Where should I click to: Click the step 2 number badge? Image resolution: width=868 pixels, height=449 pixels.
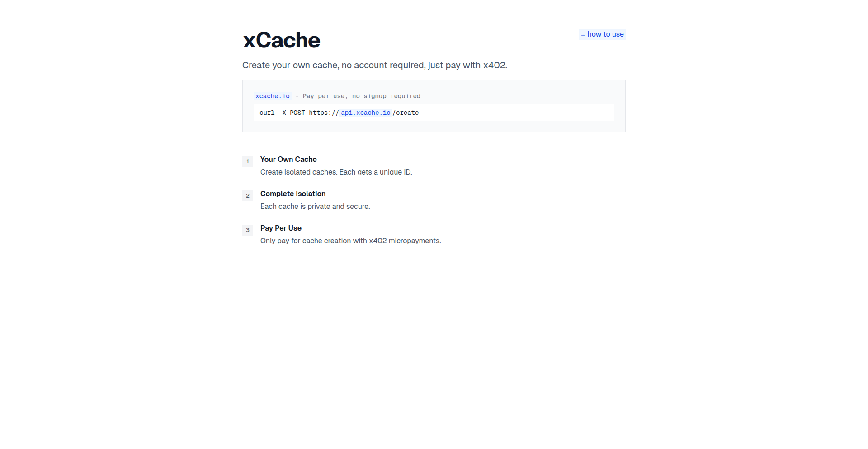coord(247,196)
